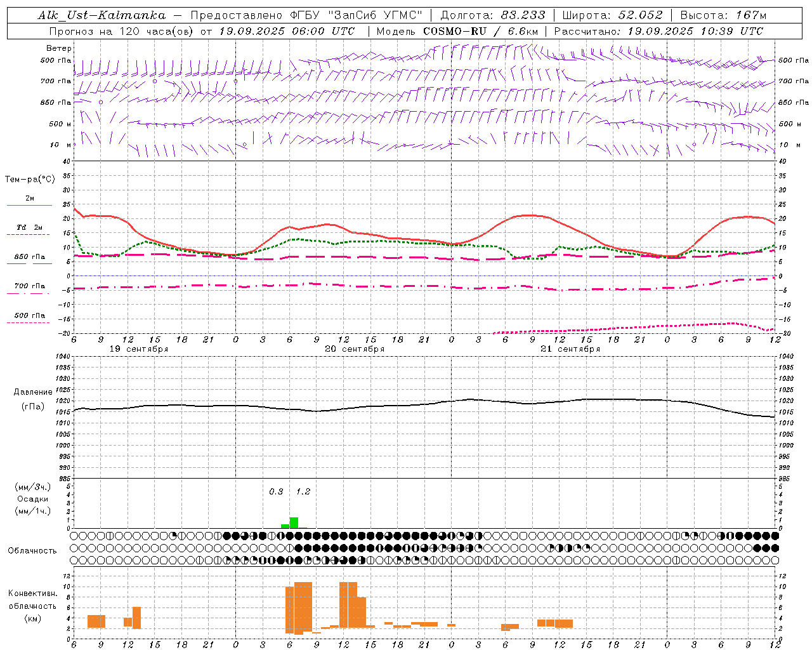Screen dimensions: 812x650
Task: Click the Td 2м legend label
Action: [x=29, y=227]
